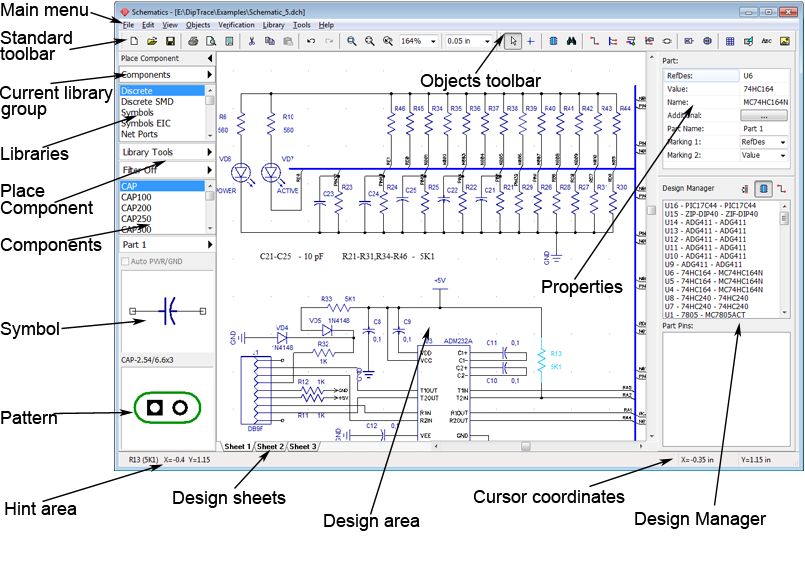Select U16 - PIC17C44 in Design Manager
Screen dimensions: 805x561
(710, 206)
